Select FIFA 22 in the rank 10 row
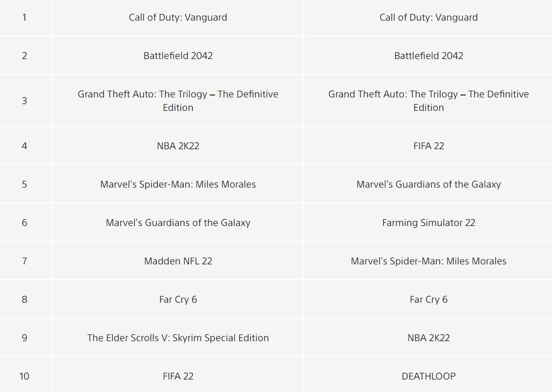 [x=178, y=376]
